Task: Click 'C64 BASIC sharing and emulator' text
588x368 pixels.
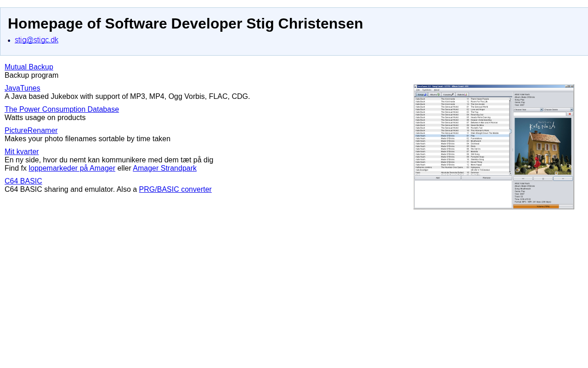Action: (71, 190)
